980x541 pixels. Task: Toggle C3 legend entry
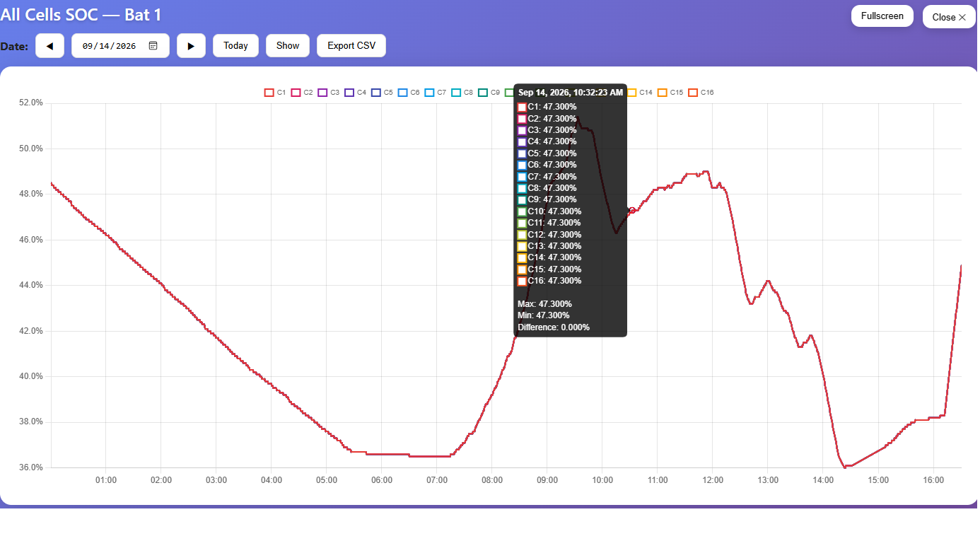(x=329, y=93)
